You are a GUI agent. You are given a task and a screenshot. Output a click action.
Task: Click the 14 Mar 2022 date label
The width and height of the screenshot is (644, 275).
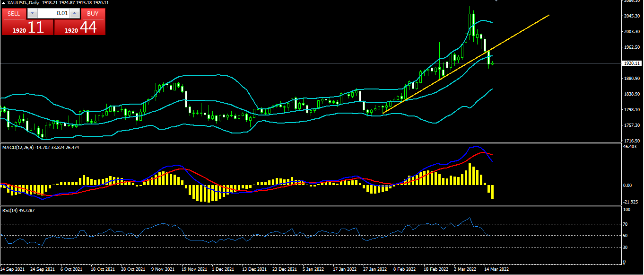(x=496, y=269)
